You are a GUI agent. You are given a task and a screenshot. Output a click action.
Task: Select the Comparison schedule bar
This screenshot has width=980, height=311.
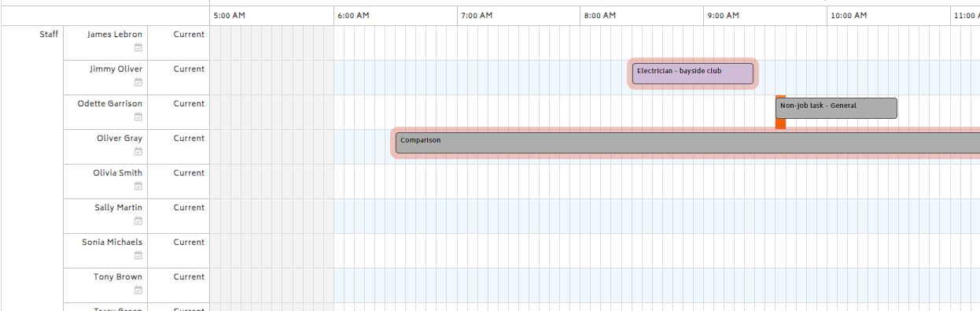[x=688, y=143]
